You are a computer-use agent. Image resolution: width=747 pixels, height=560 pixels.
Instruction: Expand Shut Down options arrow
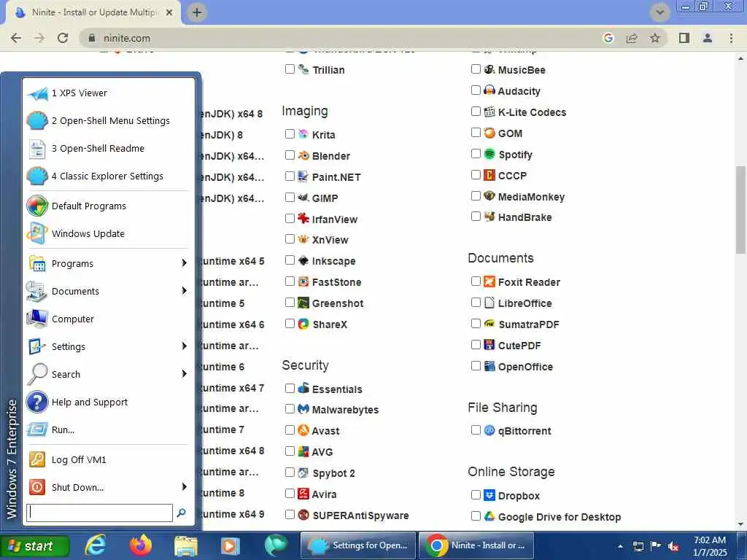tap(185, 486)
